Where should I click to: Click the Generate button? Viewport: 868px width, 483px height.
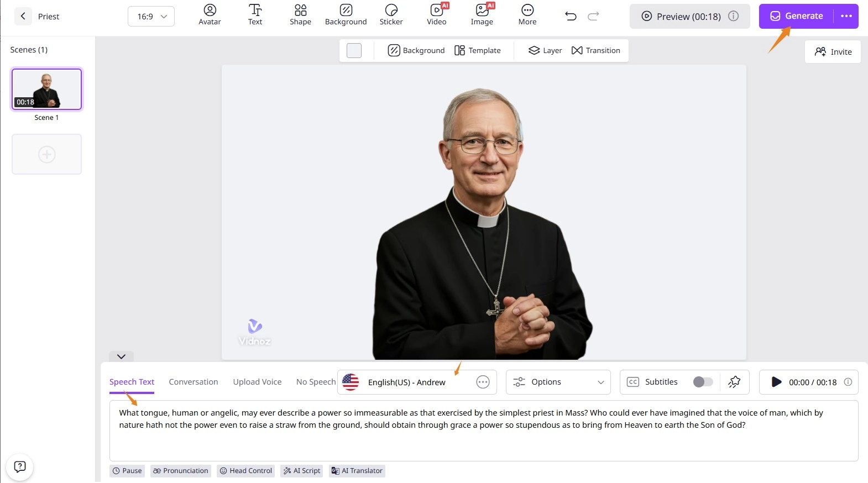(x=797, y=16)
